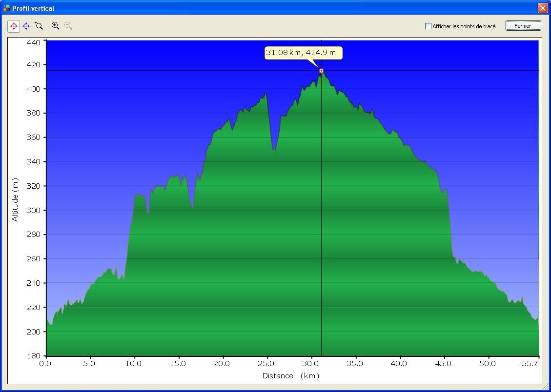Click the greyed-out zoom out icon

68,26
